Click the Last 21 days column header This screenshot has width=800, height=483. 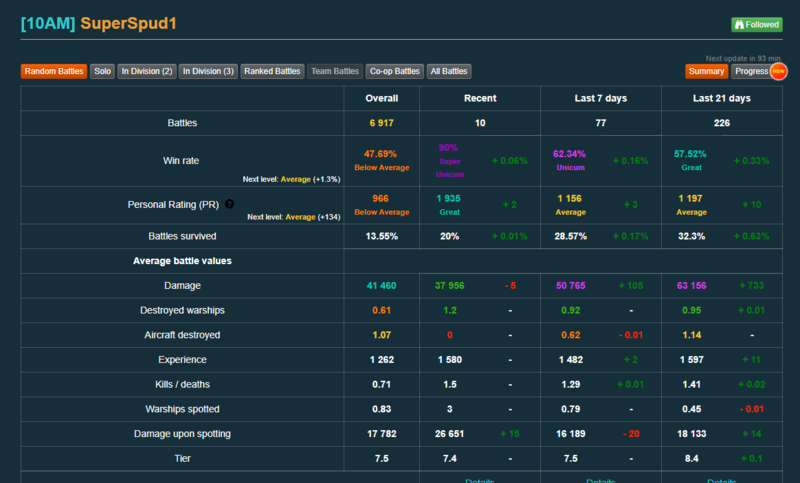[x=721, y=98]
